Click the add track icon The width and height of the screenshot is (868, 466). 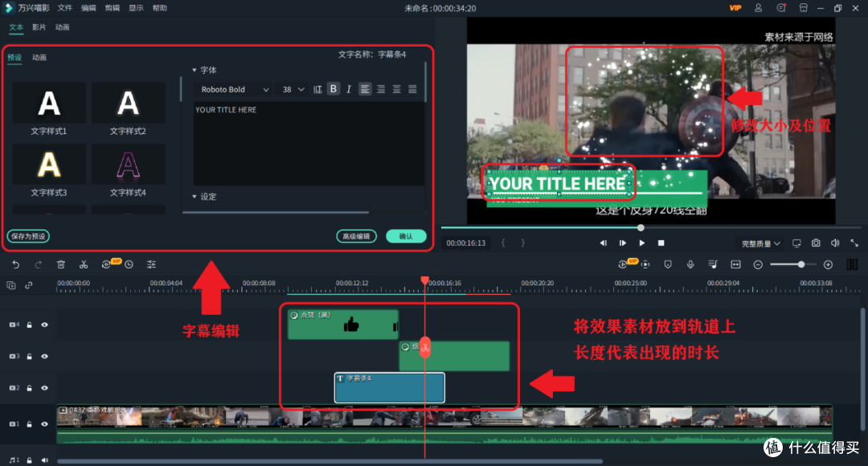(11, 285)
